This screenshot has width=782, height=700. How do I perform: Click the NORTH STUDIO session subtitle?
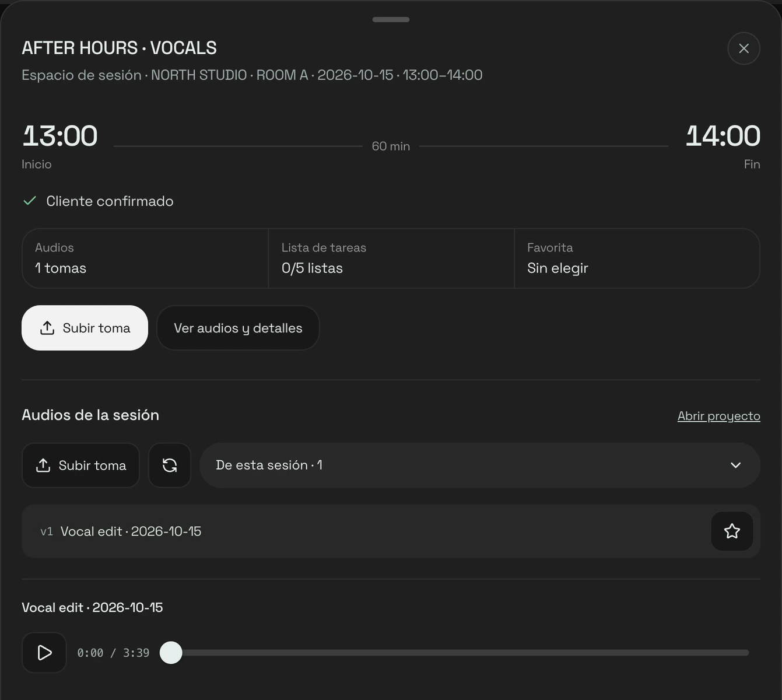click(252, 75)
